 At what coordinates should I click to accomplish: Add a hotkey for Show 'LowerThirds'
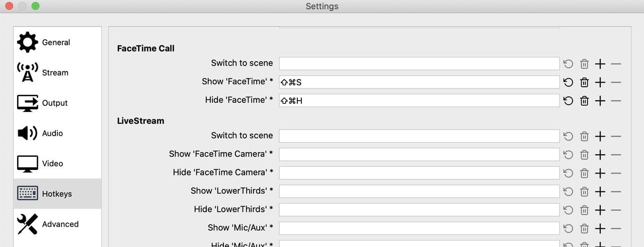pyautogui.click(x=600, y=192)
